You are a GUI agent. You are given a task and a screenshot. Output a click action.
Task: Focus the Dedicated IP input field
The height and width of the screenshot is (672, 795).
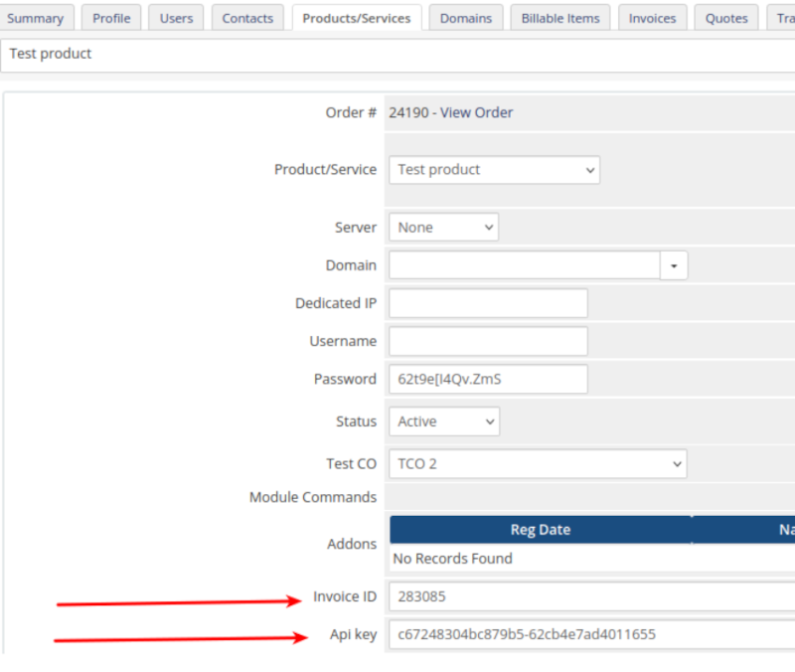488,303
